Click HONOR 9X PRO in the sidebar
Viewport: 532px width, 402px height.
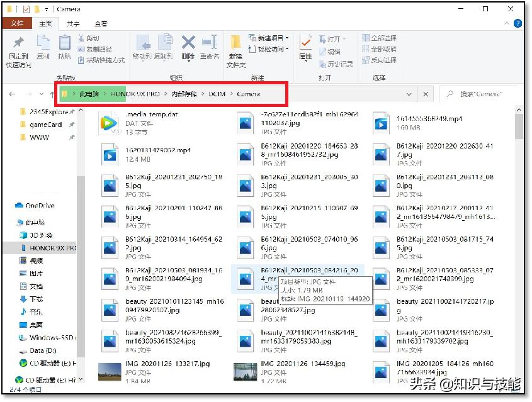click(48, 247)
